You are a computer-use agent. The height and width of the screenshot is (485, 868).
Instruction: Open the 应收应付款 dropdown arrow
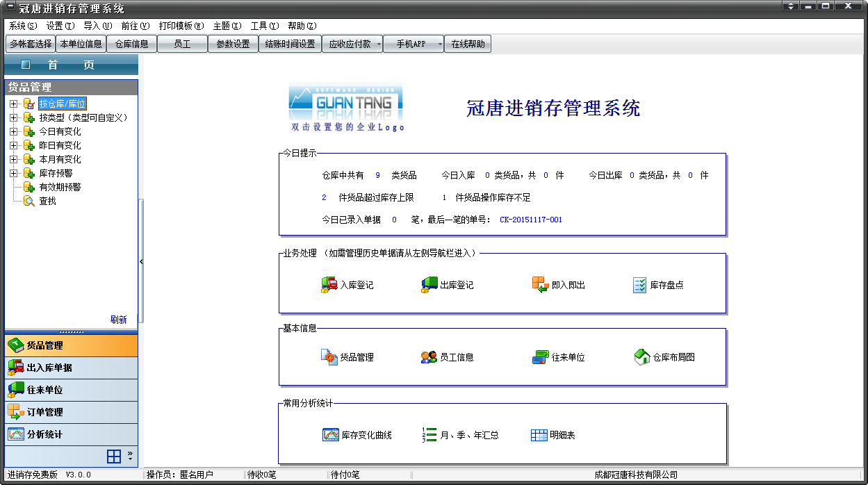pyautogui.click(x=379, y=44)
